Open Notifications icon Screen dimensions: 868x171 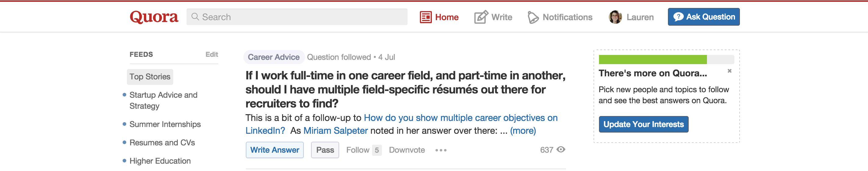[533, 17]
